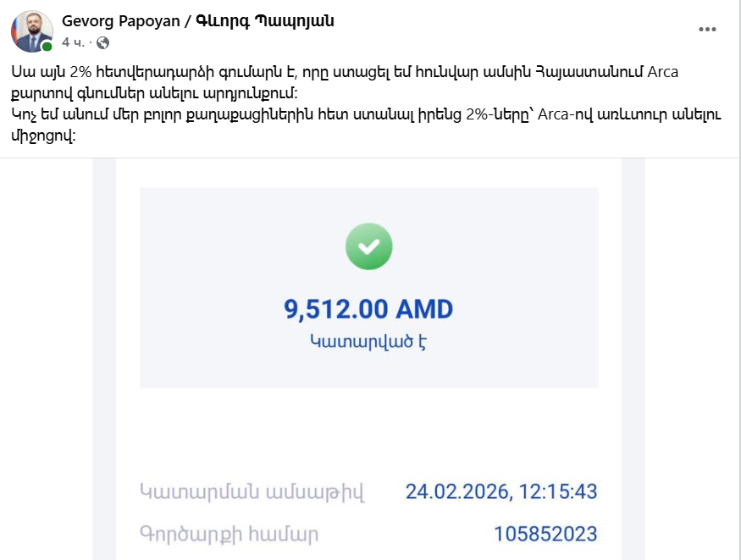The height and width of the screenshot is (560, 741).
Task: Click Gevorg Papoyan's profile avatar
Action: tap(31, 31)
